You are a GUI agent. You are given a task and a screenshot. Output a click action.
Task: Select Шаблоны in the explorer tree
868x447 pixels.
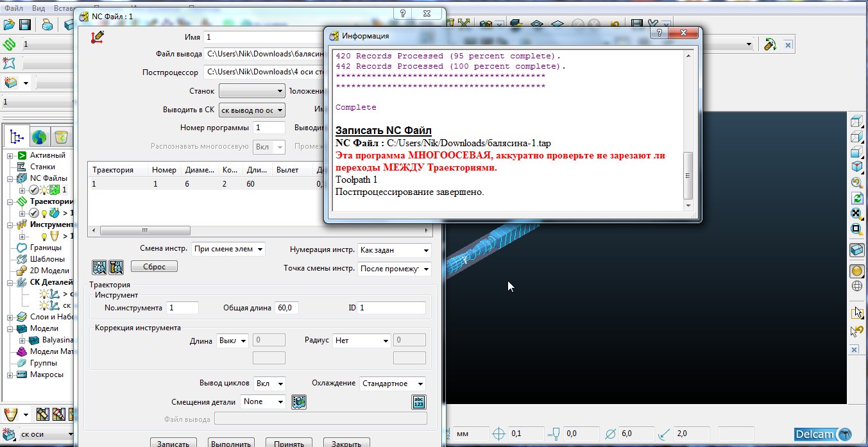[47, 259]
